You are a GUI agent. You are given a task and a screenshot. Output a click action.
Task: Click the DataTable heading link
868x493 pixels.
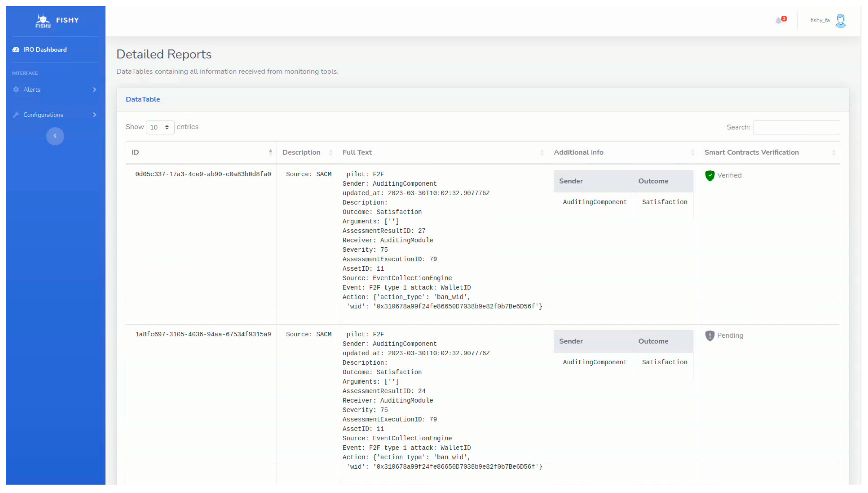tap(143, 99)
